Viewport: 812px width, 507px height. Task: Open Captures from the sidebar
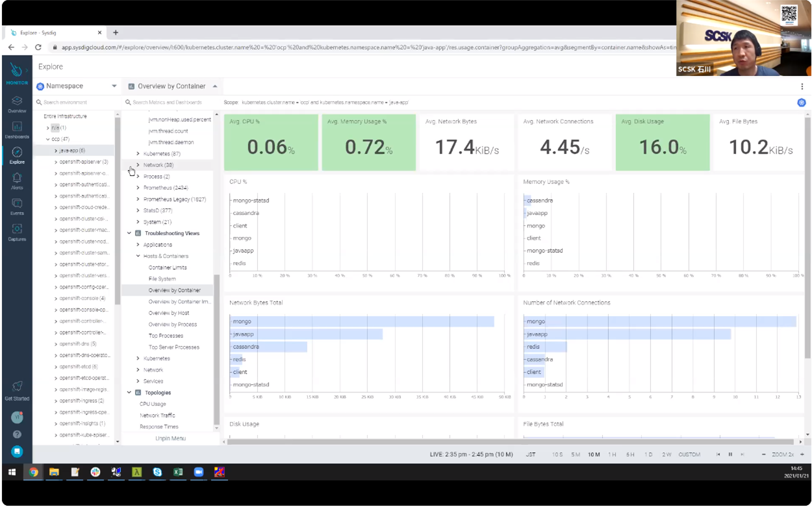[17, 232]
